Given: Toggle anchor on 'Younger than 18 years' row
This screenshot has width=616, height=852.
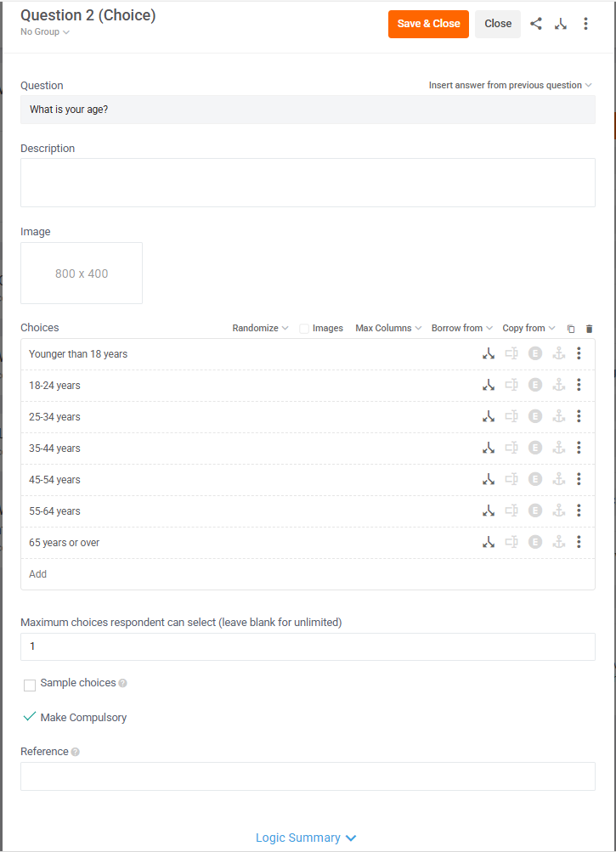Looking at the screenshot, I should click(559, 353).
